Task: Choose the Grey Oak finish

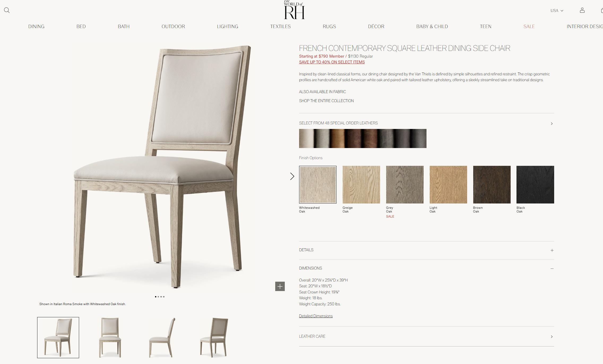Action: pyautogui.click(x=404, y=185)
